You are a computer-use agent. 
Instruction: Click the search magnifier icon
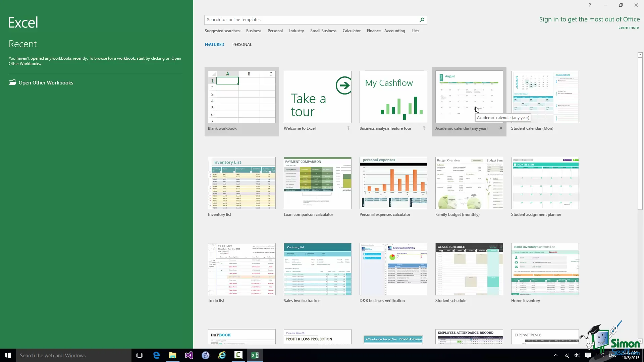click(x=422, y=20)
